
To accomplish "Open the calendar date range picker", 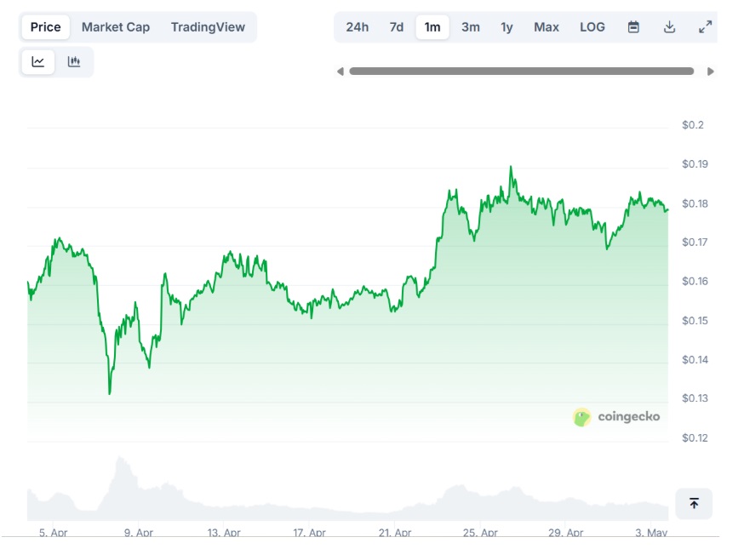I will click(x=633, y=27).
